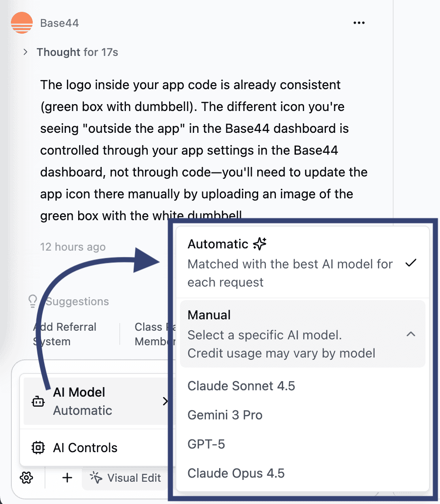
Task: Click the sparkle icon beside Automatic
Action: pyautogui.click(x=260, y=244)
